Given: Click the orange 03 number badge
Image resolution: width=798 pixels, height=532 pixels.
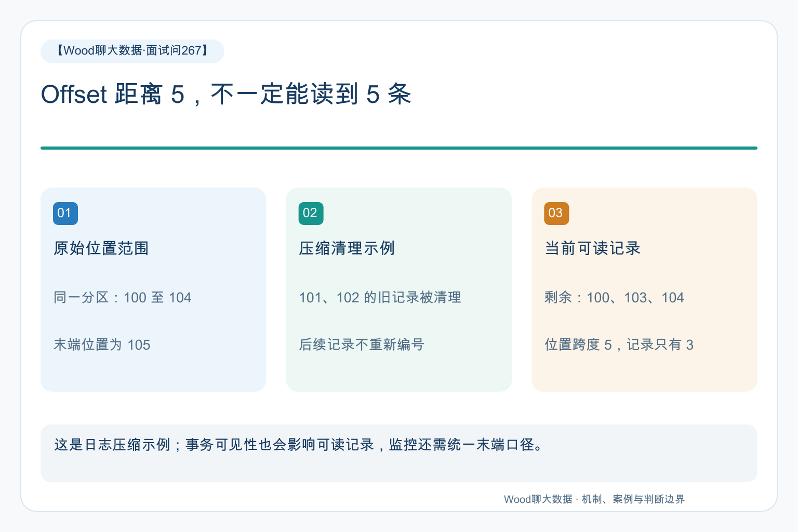Looking at the screenshot, I should tap(556, 214).
